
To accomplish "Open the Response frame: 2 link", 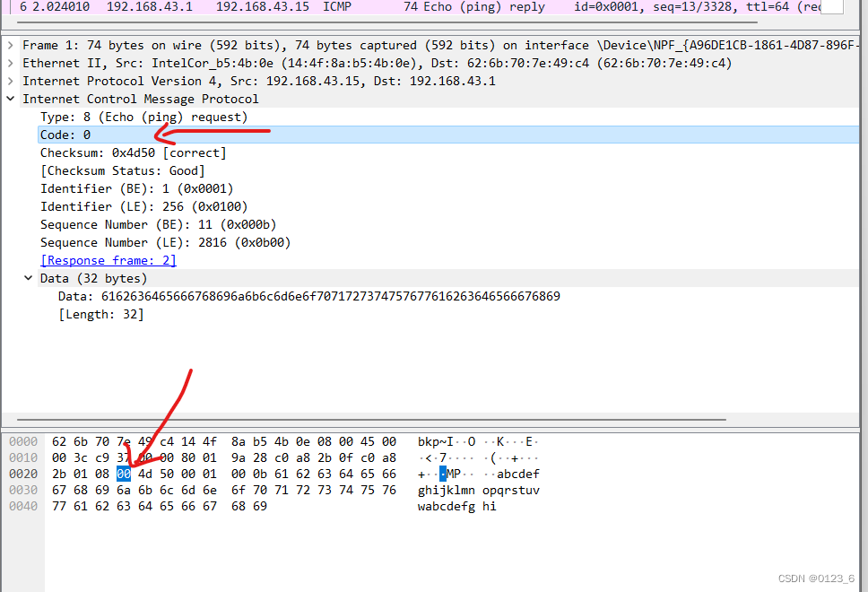I will pyautogui.click(x=108, y=260).
